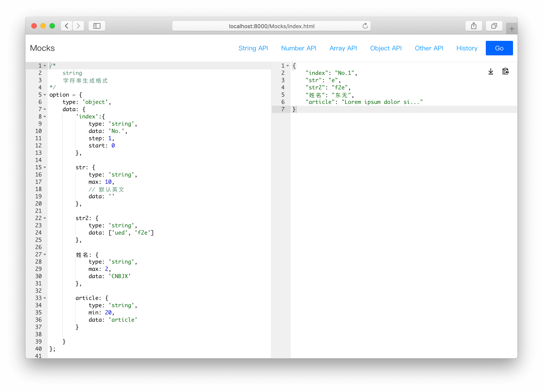Screen dimensions: 543x392
Task: Add a new tab with plus
Action: point(512,29)
